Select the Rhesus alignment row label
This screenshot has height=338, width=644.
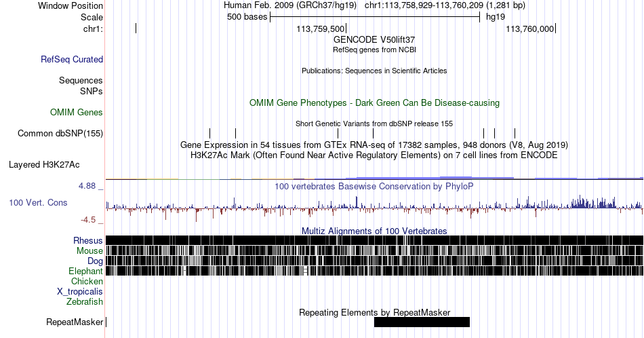[x=88, y=240]
